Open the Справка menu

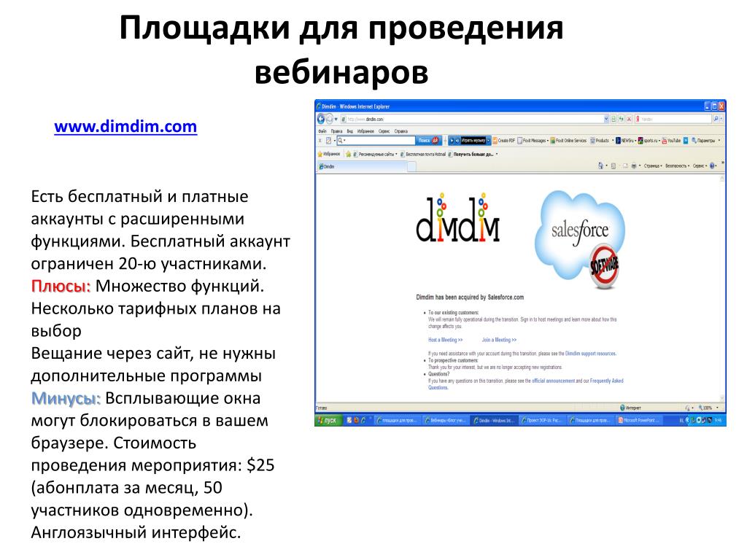pos(401,131)
